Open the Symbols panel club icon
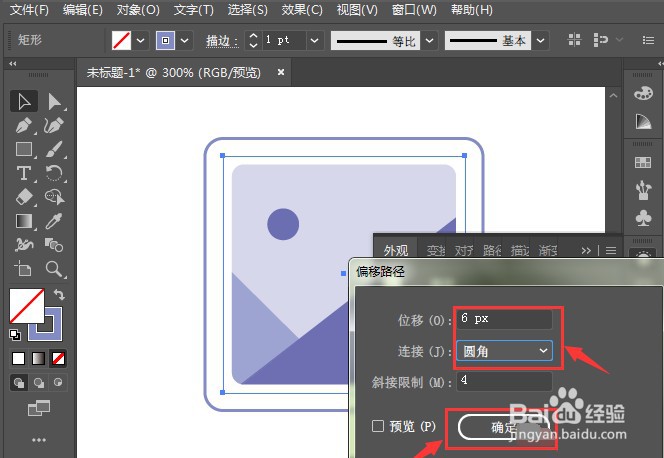Image resolution: width=664 pixels, height=458 pixels. pyautogui.click(x=643, y=218)
